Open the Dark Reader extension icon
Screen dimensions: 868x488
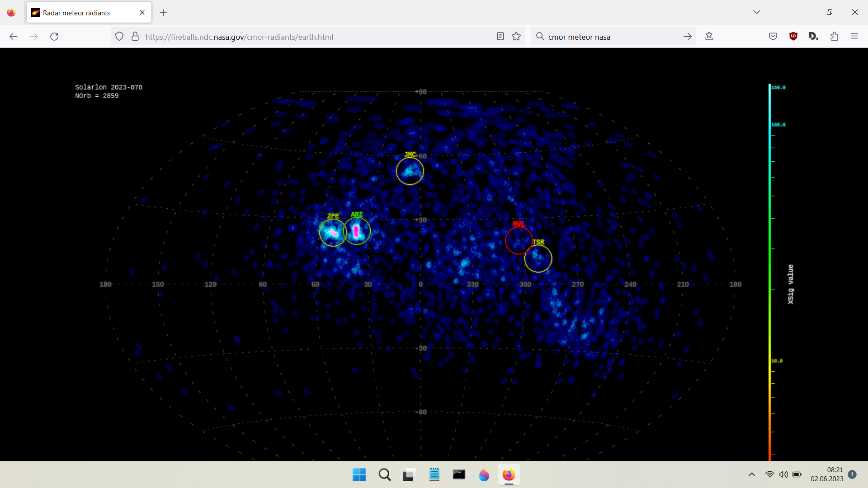coord(814,36)
